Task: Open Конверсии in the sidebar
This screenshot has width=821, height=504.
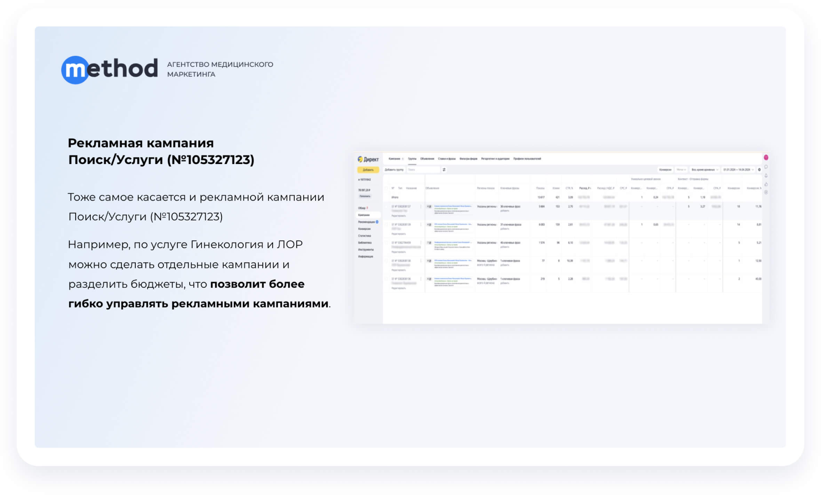Action: coord(364,229)
